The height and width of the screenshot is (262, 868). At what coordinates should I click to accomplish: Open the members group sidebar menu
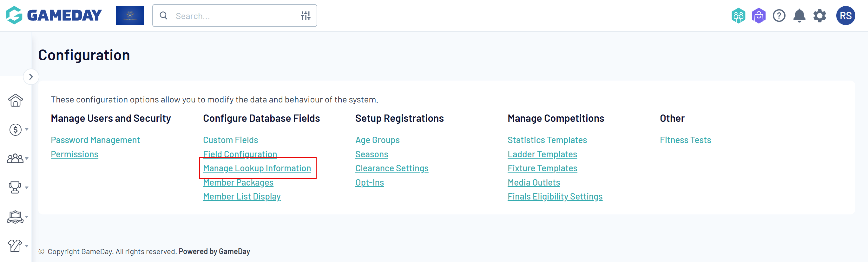click(16, 158)
